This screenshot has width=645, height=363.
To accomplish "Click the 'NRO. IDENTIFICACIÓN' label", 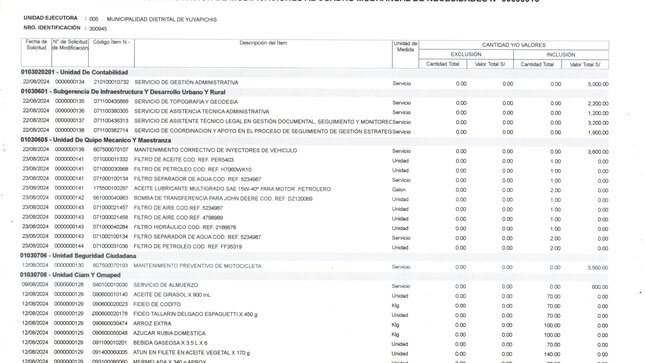I will pyautogui.click(x=52, y=28).
